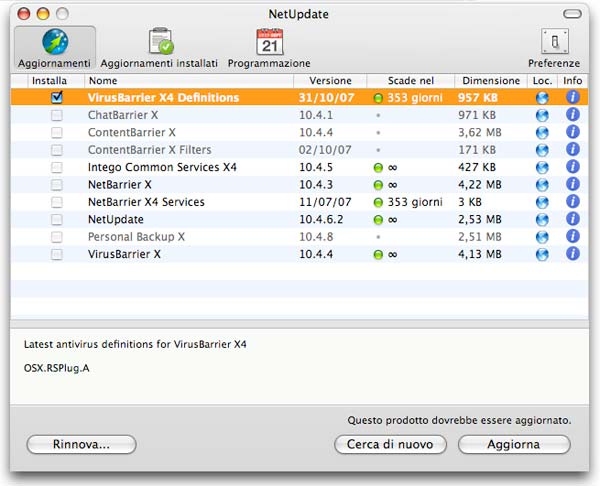Click the globe icon in NetBarrier X 10.4.3 row

pyautogui.click(x=542, y=185)
